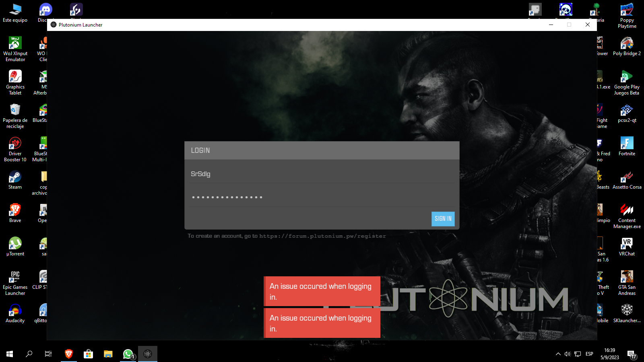Select the Epic Games Launcher desktop icon
This screenshot has height=362, width=644.
pyautogui.click(x=15, y=283)
